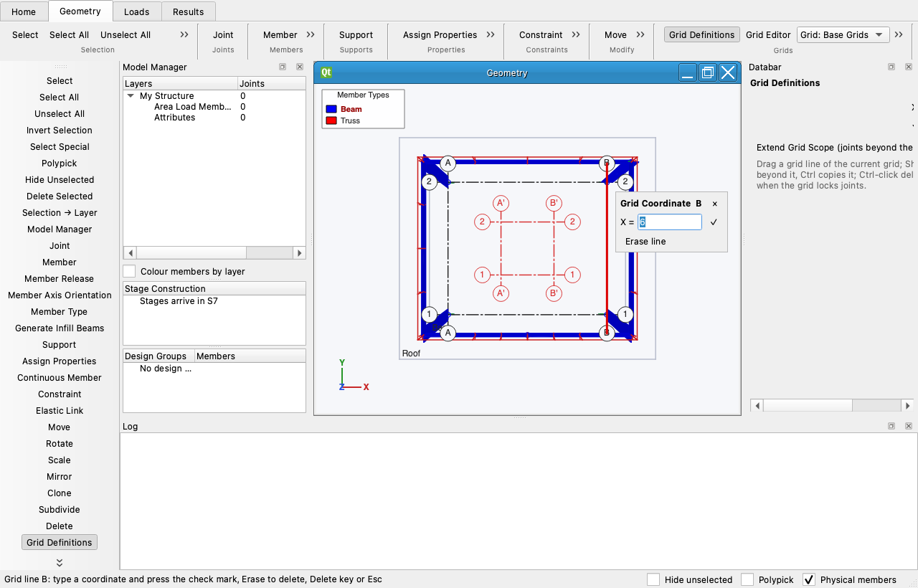Select the Geometry tab

coord(80,11)
